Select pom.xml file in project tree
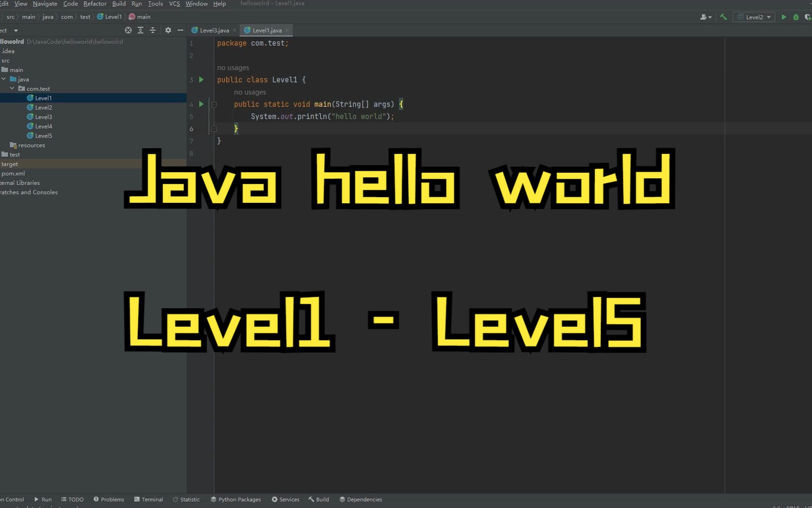The image size is (812, 508). pos(13,173)
